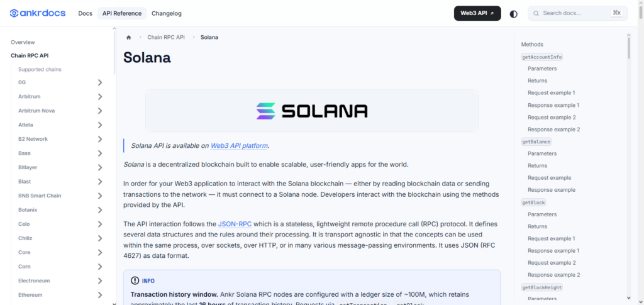Expand the Chiliz chevron
The image size is (644, 305).
(100, 238)
